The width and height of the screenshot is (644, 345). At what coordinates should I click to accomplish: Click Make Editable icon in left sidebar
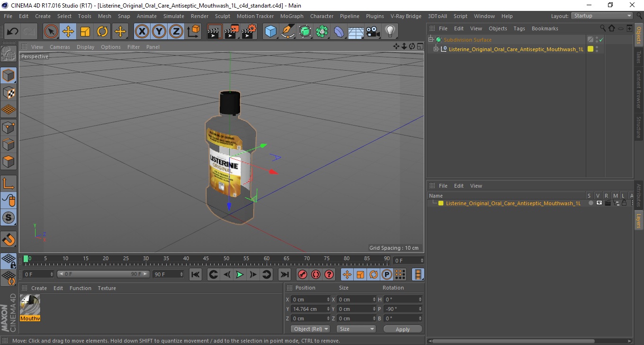point(9,54)
